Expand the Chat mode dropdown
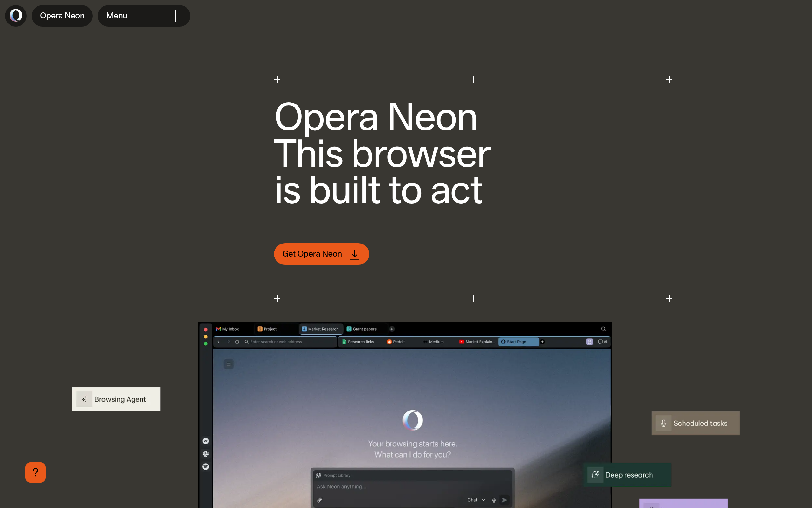The width and height of the screenshot is (812, 508). click(x=476, y=500)
